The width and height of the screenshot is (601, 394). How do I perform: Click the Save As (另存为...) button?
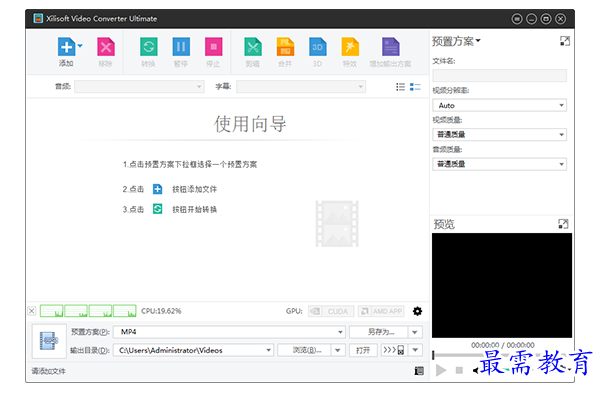379,332
